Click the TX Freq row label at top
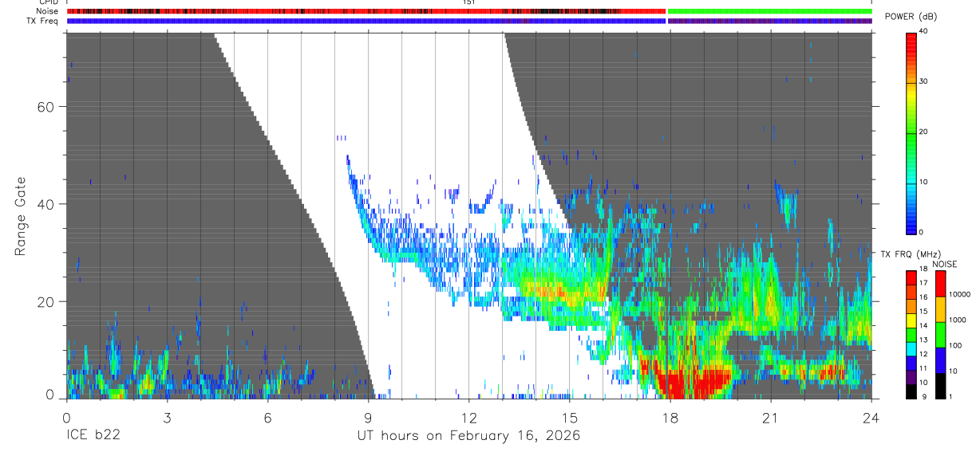980x452 pixels. [43, 21]
